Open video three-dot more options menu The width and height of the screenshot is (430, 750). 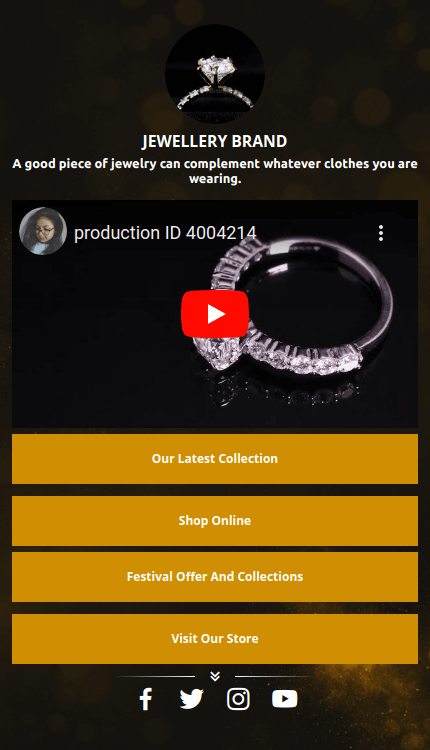coord(381,233)
